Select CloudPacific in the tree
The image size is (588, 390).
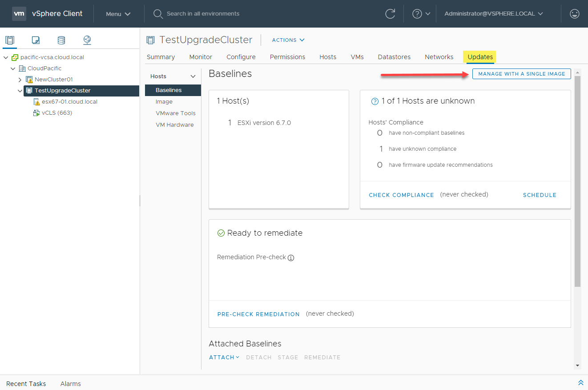click(x=44, y=68)
